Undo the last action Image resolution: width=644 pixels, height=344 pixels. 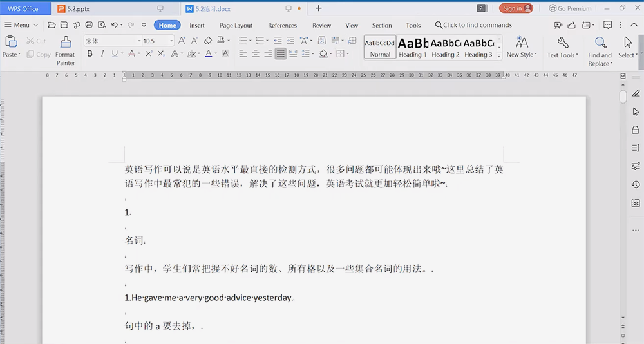click(x=115, y=25)
